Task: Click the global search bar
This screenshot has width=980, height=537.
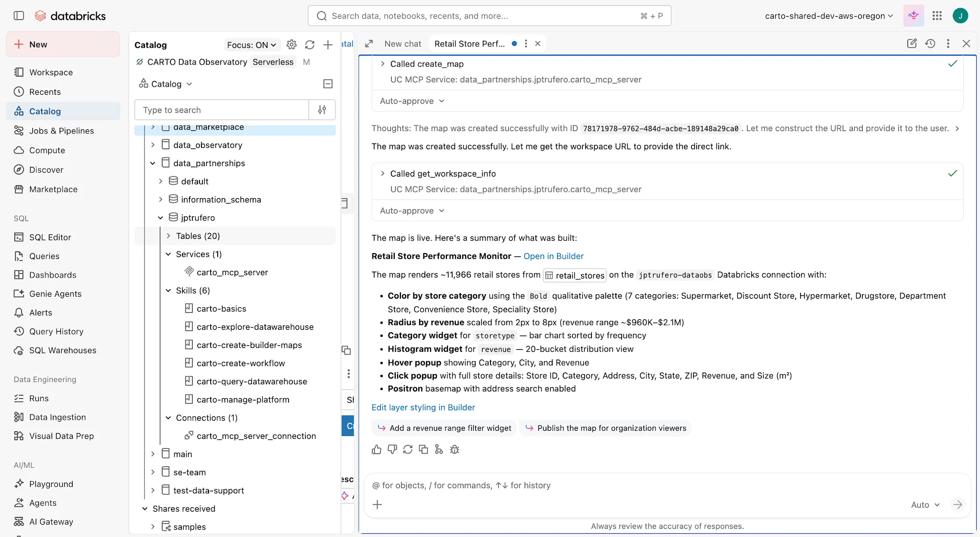Action: (489, 16)
